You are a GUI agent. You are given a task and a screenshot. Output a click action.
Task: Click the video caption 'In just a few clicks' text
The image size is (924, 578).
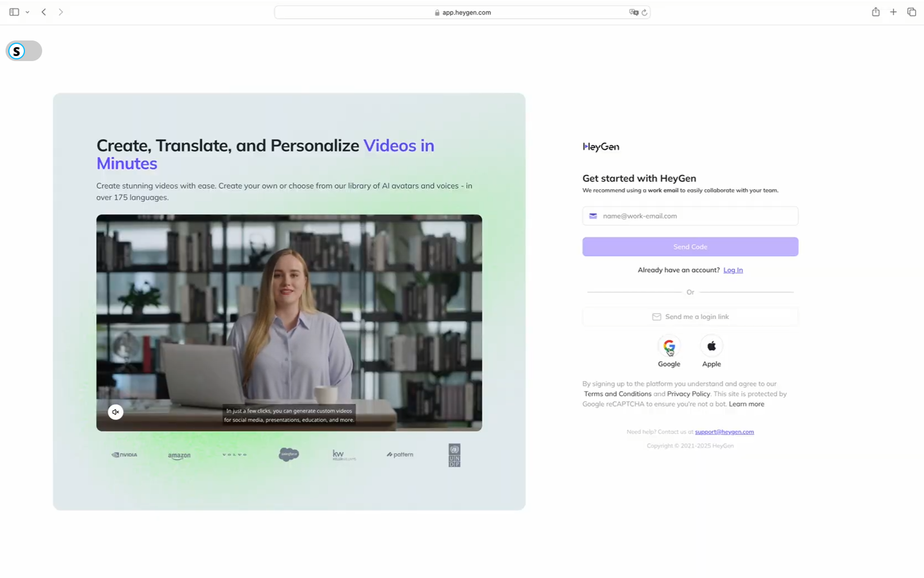[x=289, y=415]
